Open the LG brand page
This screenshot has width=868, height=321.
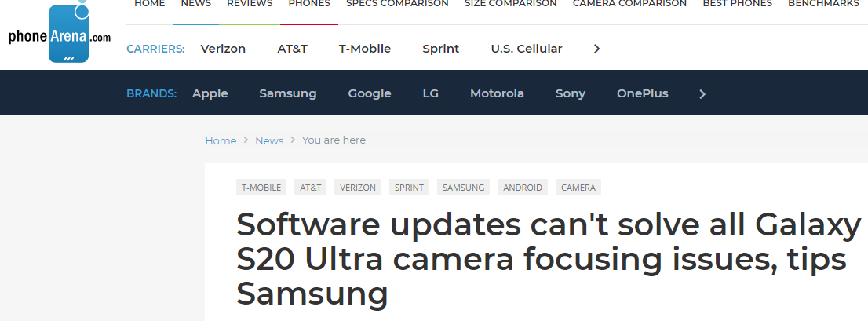pyautogui.click(x=431, y=93)
